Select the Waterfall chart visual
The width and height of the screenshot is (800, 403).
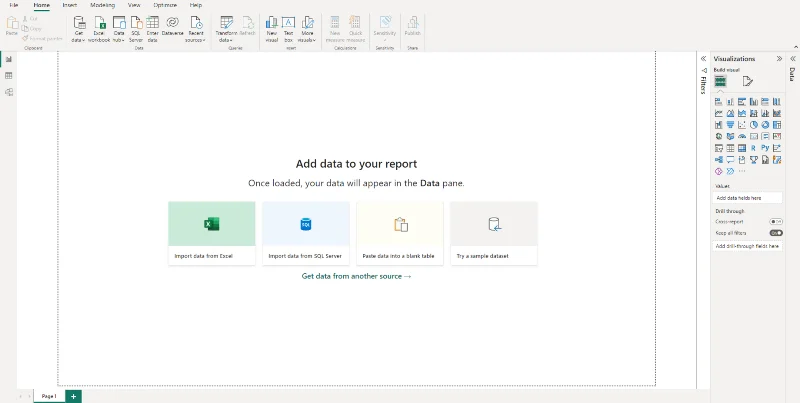[718, 125]
